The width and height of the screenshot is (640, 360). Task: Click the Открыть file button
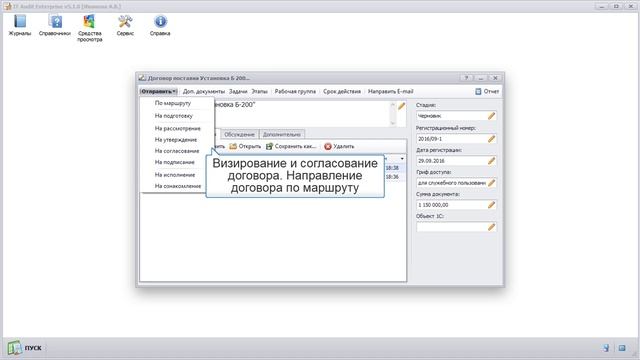pyautogui.click(x=245, y=146)
